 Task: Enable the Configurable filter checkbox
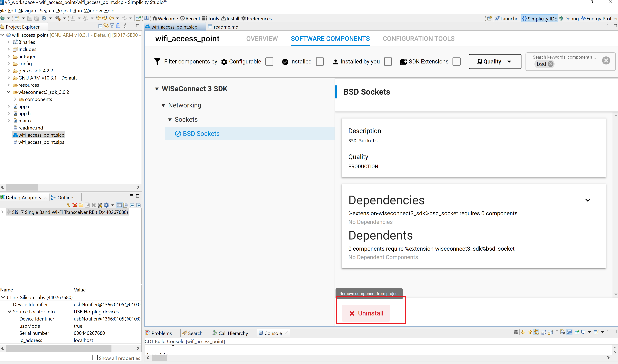tap(269, 62)
